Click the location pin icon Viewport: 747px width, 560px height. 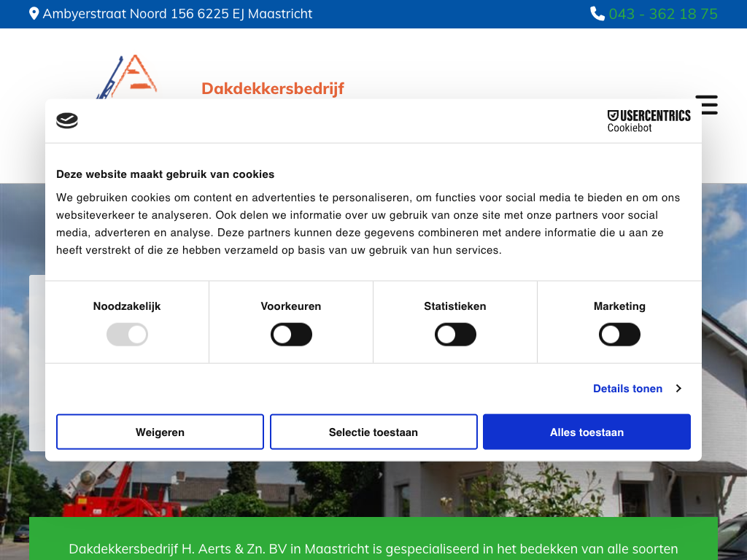(x=34, y=14)
